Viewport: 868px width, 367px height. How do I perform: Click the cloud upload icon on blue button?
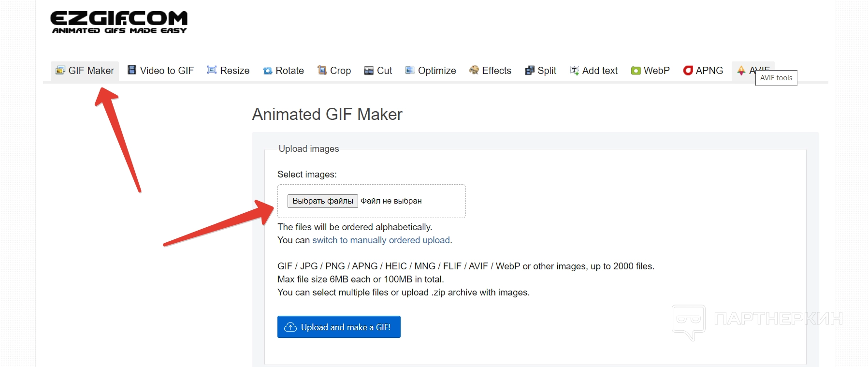tap(290, 327)
